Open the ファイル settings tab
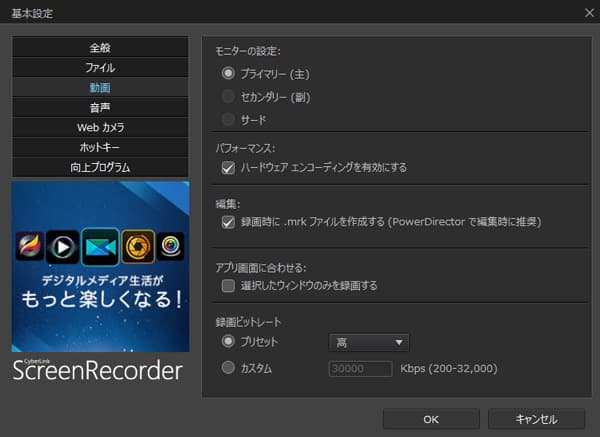 [100, 67]
